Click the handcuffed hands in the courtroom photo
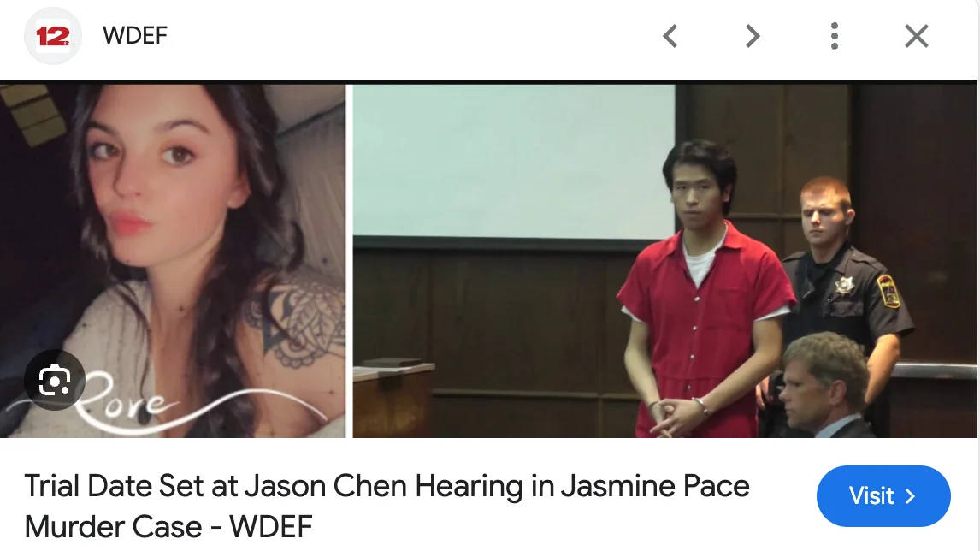The height and width of the screenshot is (551, 980). pyautogui.click(x=678, y=415)
